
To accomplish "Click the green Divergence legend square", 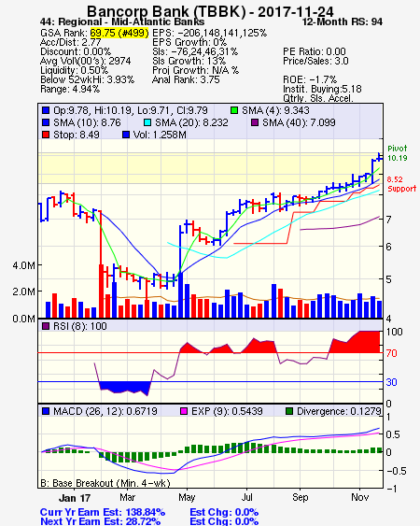I will [289, 411].
